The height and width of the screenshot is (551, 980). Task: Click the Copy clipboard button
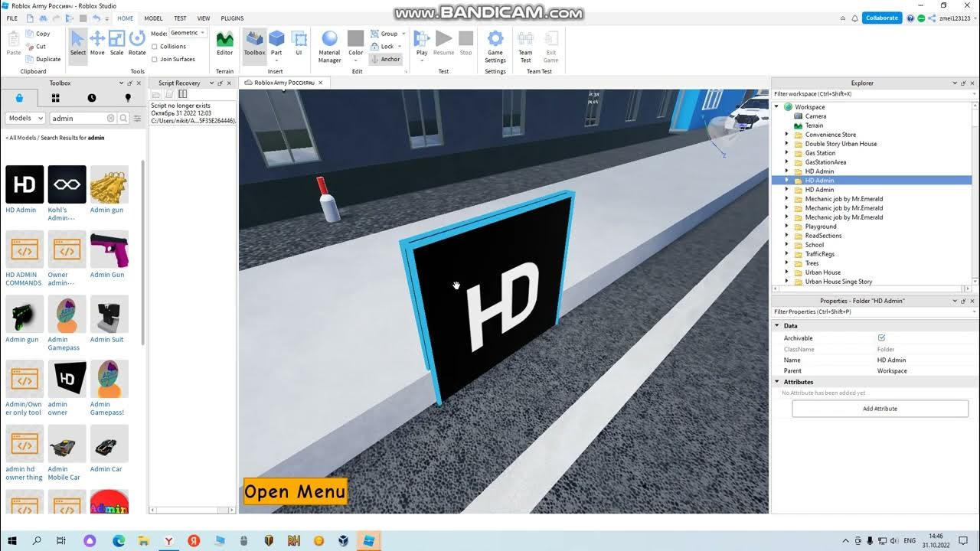point(38,34)
